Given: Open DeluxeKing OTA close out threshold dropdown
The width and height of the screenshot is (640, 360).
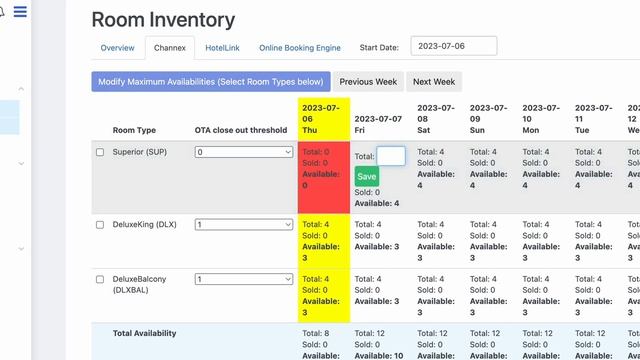Looking at the screenshot, I should (244, 225).
